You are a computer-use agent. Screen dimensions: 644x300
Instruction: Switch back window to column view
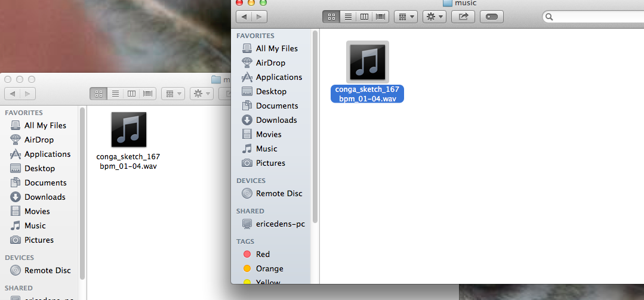131,94
